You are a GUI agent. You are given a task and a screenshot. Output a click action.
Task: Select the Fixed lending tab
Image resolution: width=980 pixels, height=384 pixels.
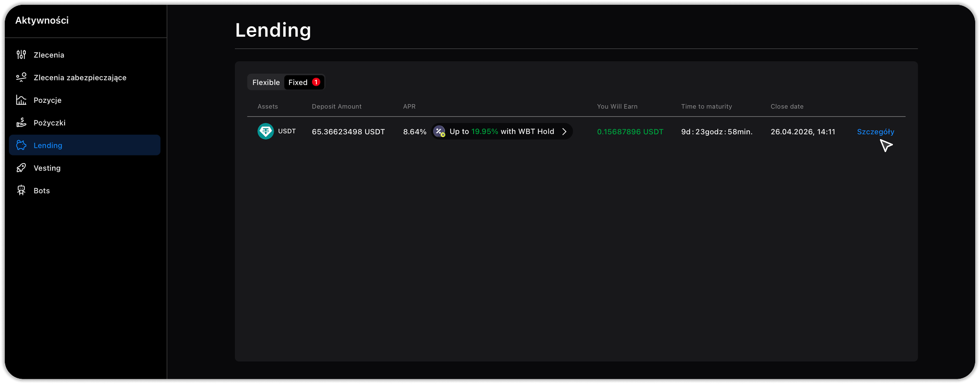pos(298,82)
